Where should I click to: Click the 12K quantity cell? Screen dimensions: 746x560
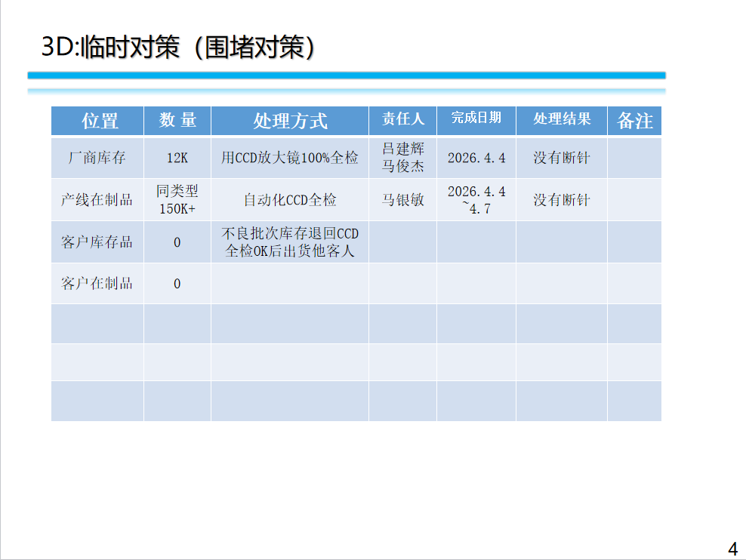[x=177, y=158]
